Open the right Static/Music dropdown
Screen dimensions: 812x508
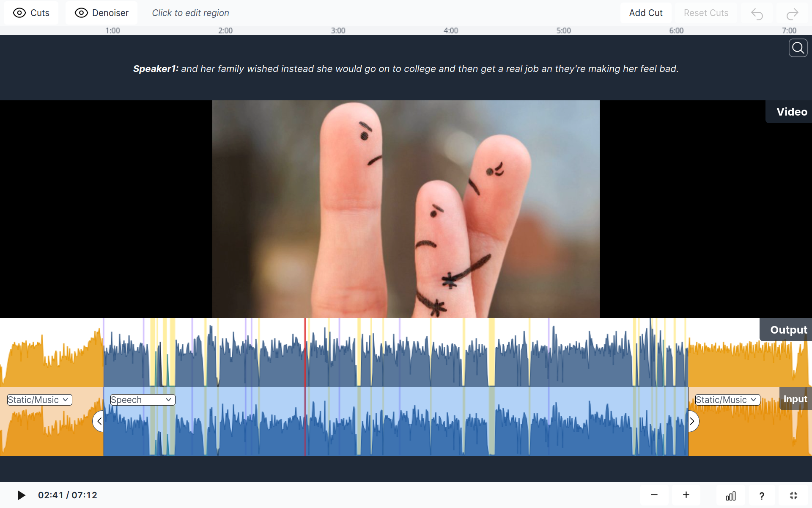[727, 400]
